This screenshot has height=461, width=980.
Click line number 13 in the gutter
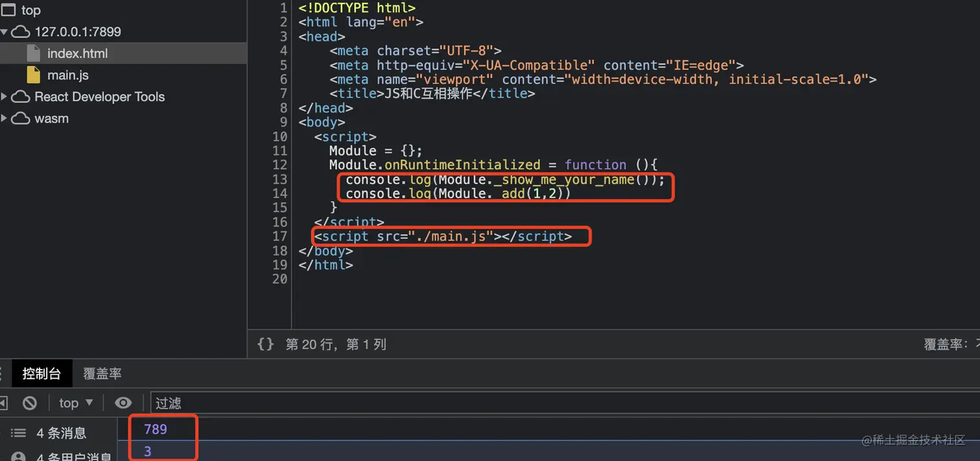[279, 179]
